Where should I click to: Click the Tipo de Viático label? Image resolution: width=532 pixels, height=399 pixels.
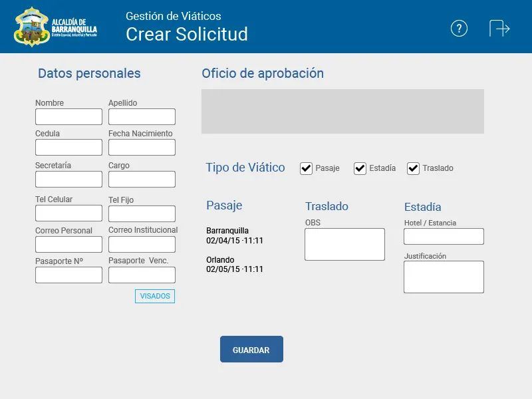click(x=245, y=168)
